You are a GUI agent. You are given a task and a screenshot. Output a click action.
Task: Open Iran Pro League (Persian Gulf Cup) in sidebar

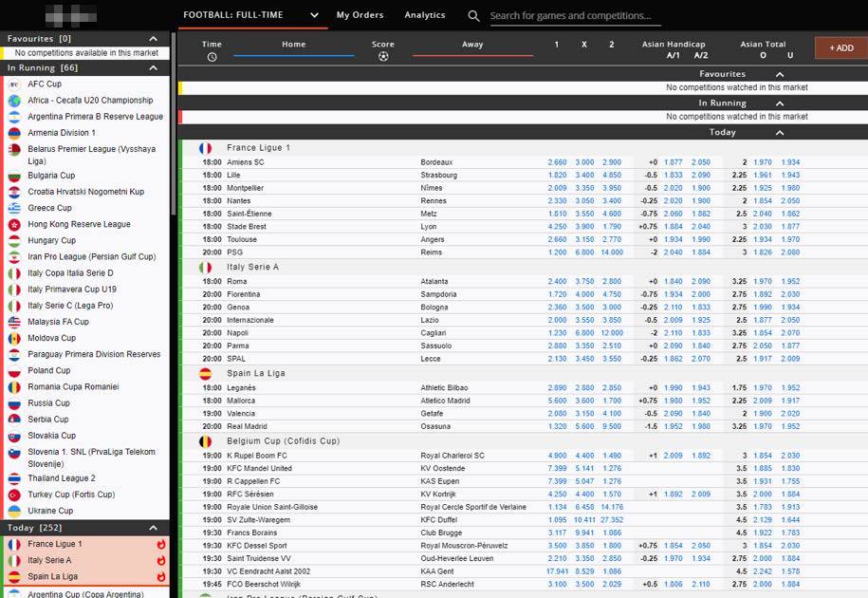[92, 257]
